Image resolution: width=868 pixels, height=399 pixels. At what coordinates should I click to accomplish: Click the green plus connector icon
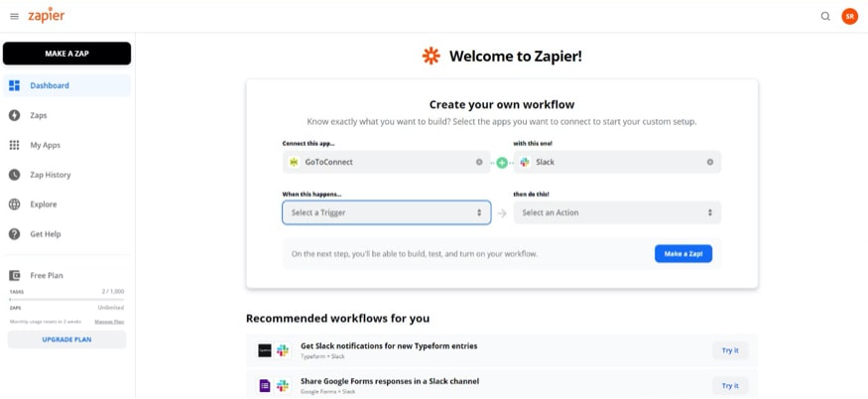[502, 162]
